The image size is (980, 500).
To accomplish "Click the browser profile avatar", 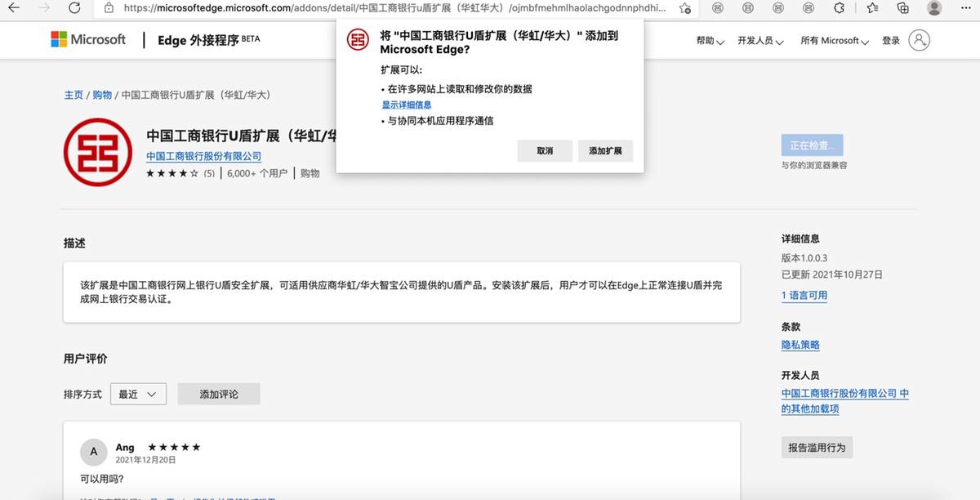I will click(934, 8).
